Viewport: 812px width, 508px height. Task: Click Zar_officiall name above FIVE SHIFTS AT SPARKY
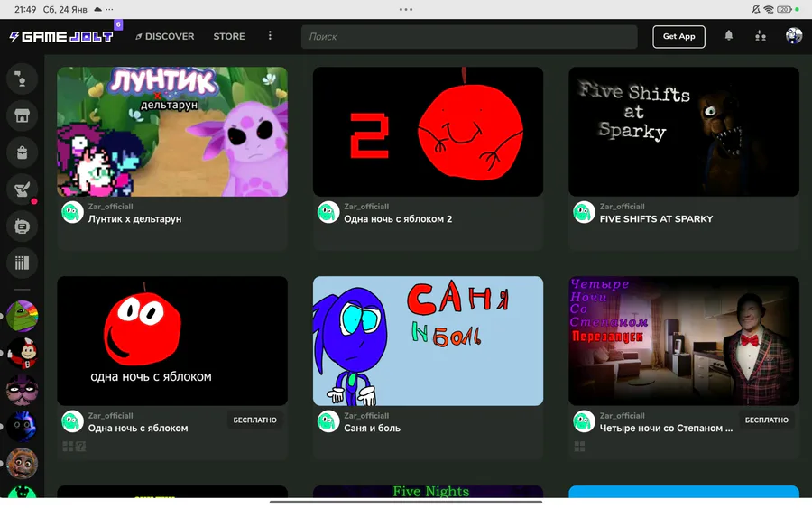tap(622, 206)
